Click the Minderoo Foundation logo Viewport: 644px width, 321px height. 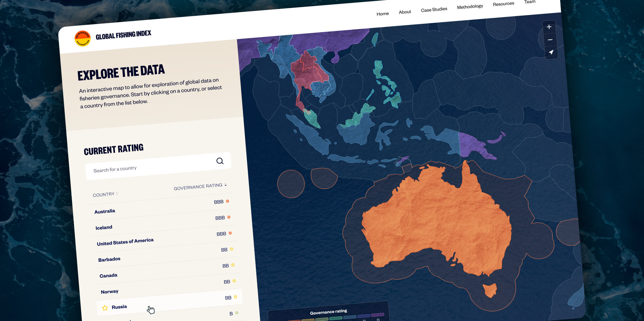(83, 39)
